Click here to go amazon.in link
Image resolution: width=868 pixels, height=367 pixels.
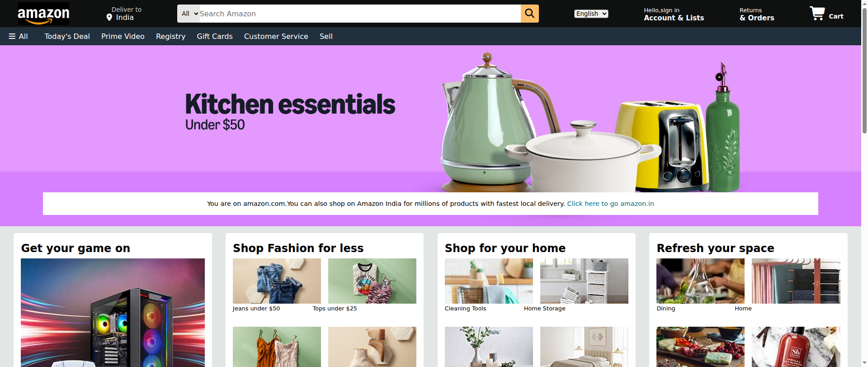(x=610, y=204)
